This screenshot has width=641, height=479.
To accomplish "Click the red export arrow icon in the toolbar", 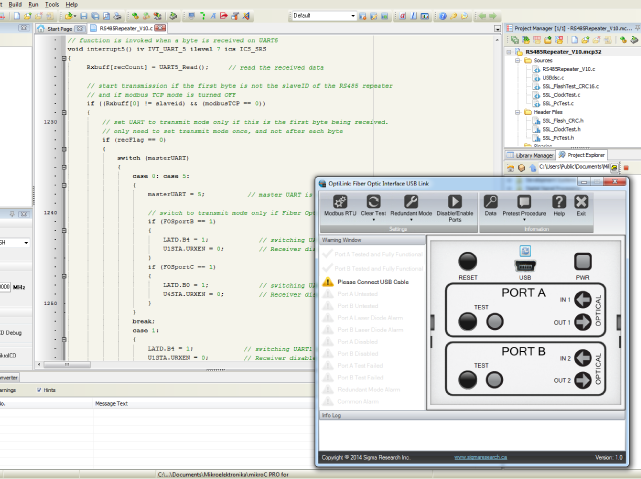I will point(224,16).
